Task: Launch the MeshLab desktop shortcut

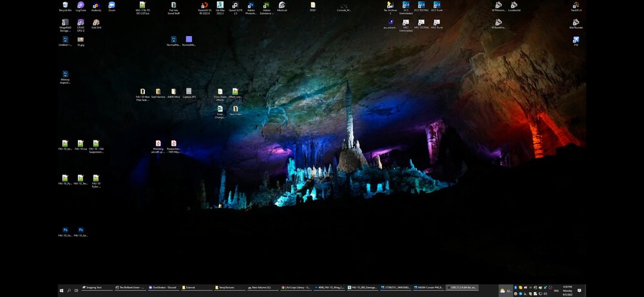Action: pos(282,6)
